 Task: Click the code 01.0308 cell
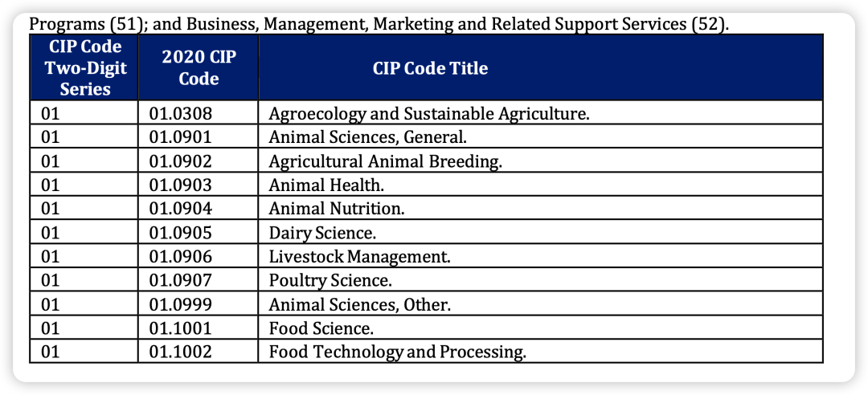click(x=199, y=113)
